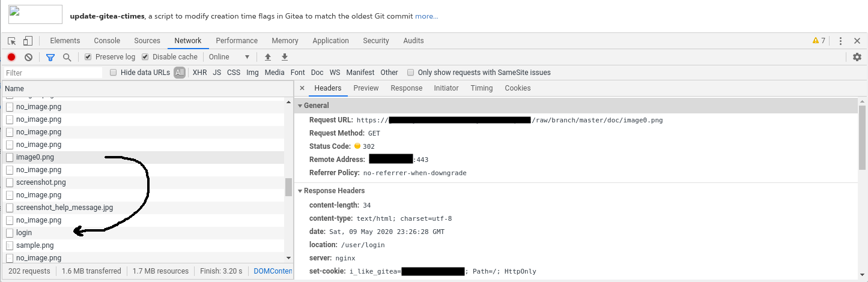Switch to the Elements tab
The image size is (868, 282).
coord(65,41)
